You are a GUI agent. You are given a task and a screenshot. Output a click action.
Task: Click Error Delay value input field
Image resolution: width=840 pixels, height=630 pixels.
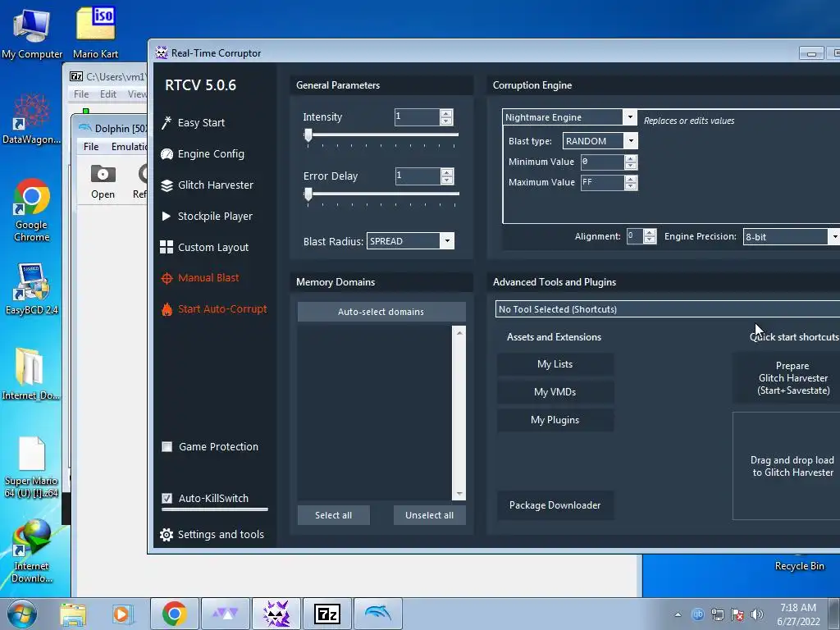coord(418,176)
